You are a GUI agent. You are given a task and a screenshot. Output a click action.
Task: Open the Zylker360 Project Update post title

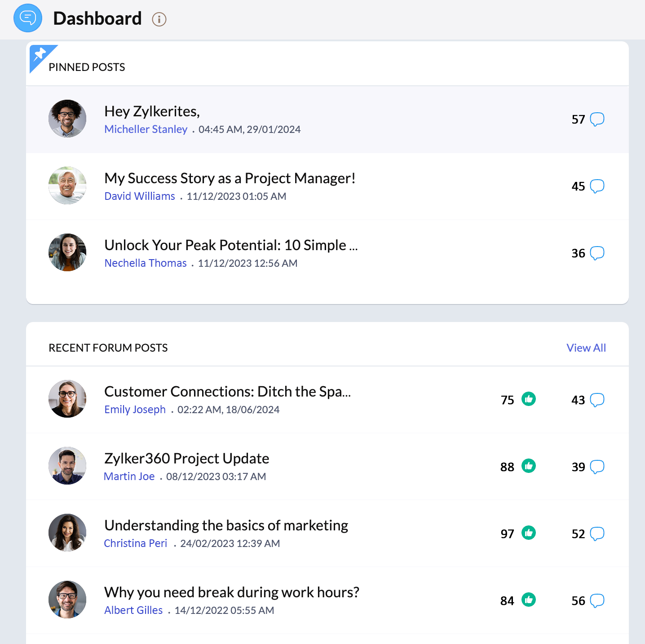tap(186, 459)
